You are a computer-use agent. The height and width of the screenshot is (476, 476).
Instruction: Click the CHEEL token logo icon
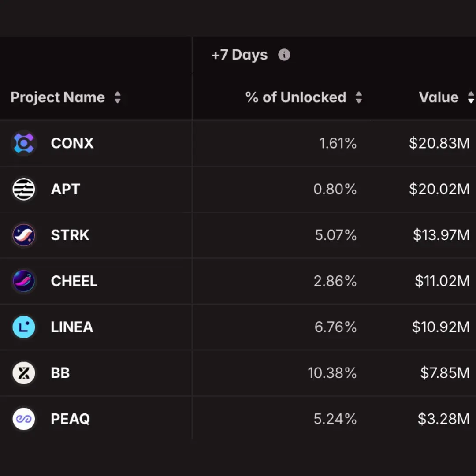(x=24, y=281)
